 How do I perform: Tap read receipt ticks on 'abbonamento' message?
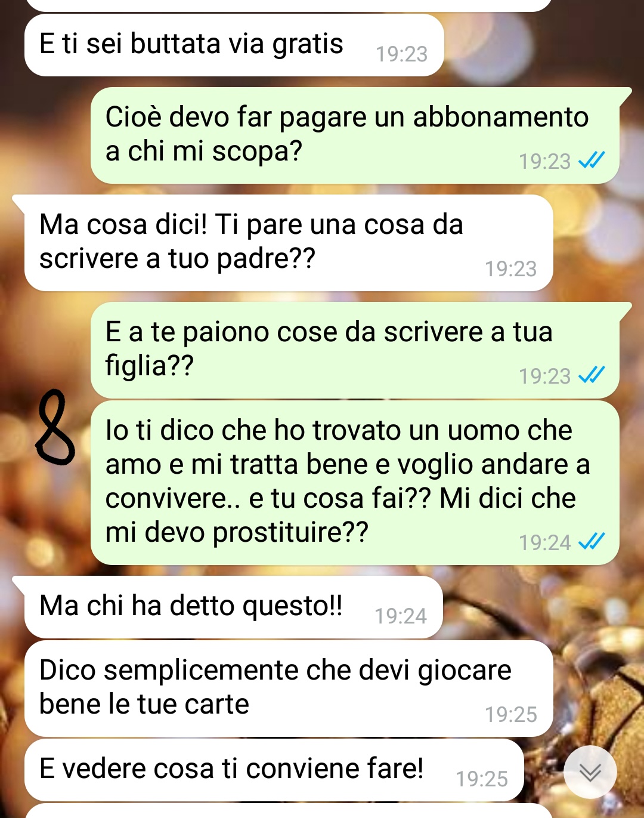(x=592, y=160)
